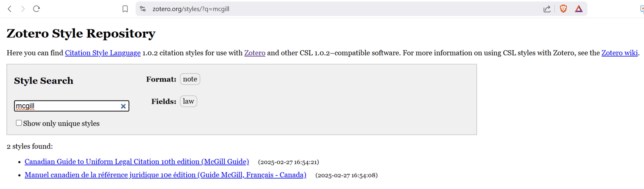Click inside the style search field
This screenshot has width=644, height=189.
coord(67,106)
